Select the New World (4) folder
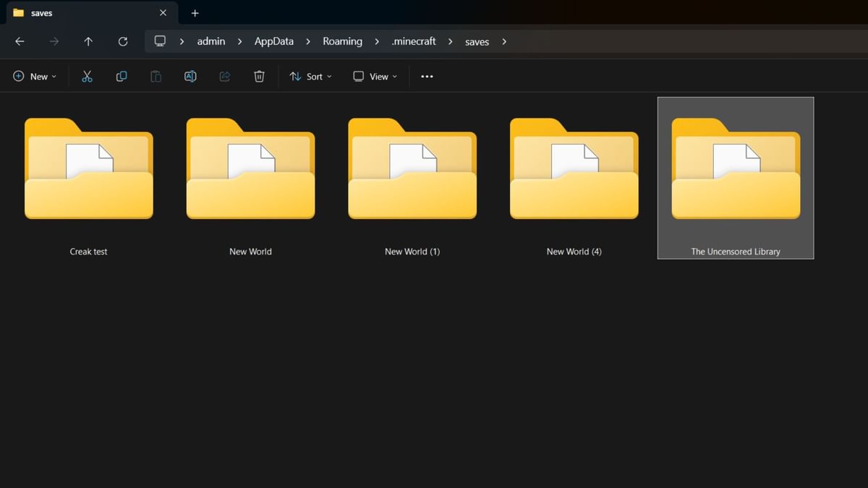The height and width of the screenshot is (488, 868). click(574, 168)
